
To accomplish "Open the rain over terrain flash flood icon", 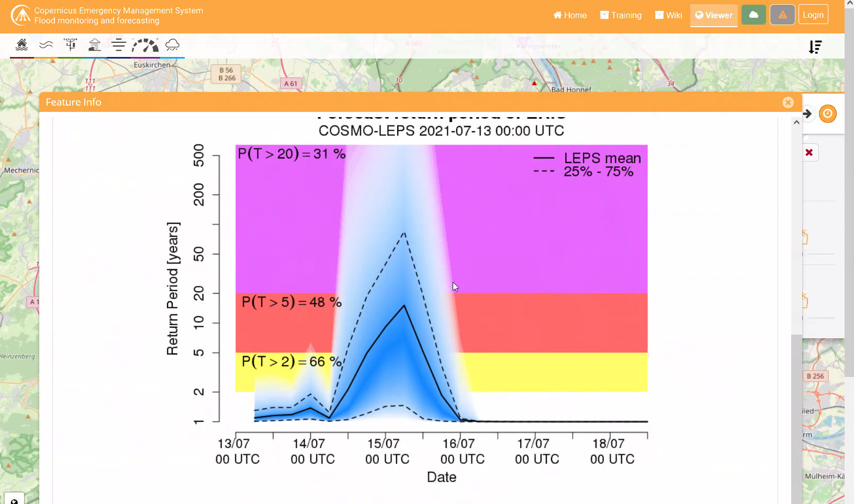I will point(95,45).
